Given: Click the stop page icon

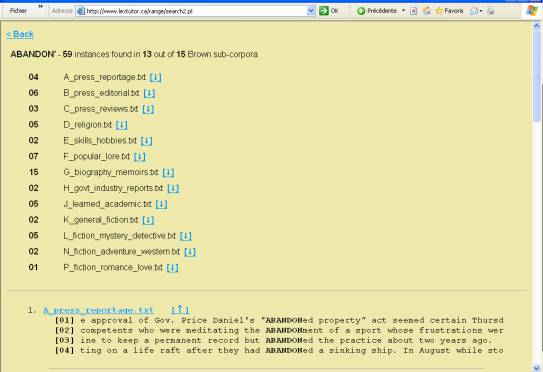Looking at the screenshot, I should [413, 11].
